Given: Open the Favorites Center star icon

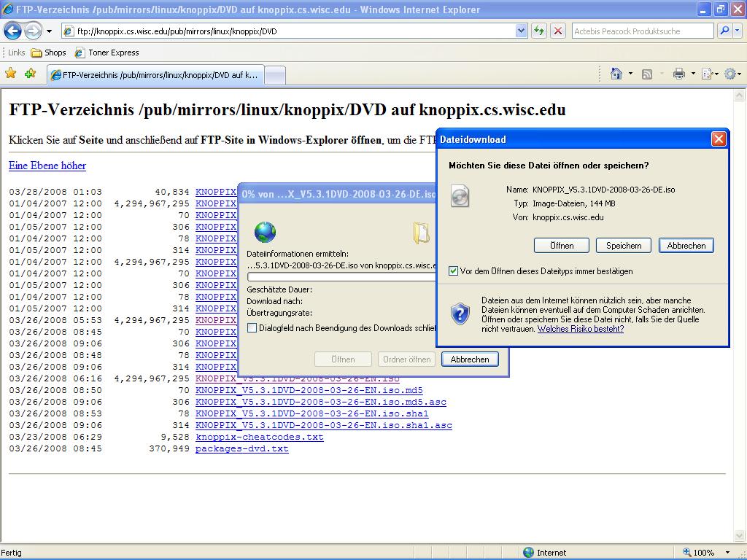Looking at the screenshot, I should (x=10, y=74).
